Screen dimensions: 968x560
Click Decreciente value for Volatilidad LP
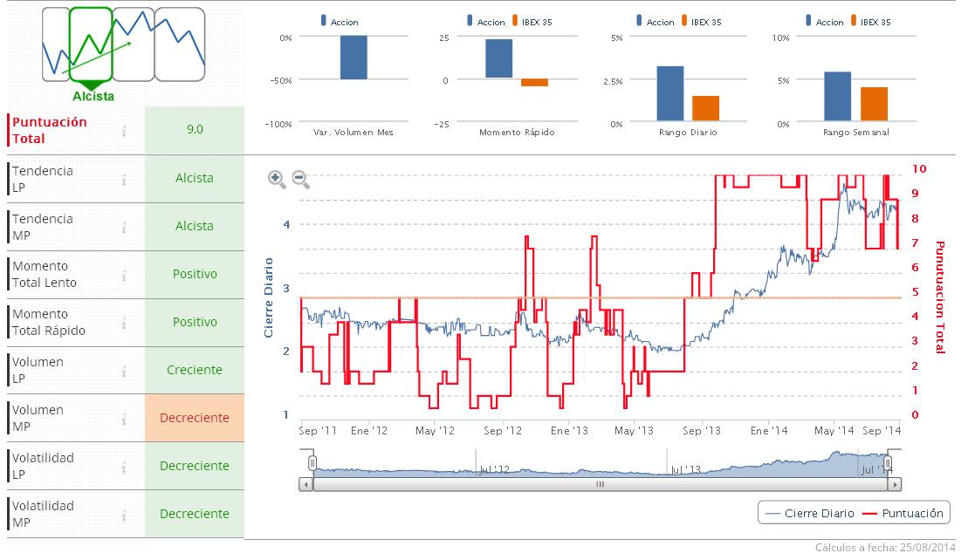[x=195, y=467]
